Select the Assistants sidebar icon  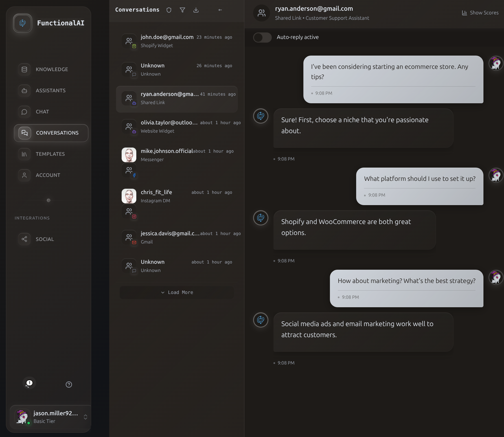click(x=24, y=91)
